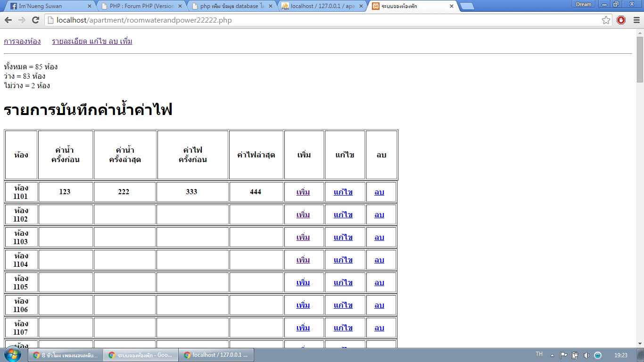The height and width of the screenshot is (362, 644).
Task: Click แก้ไข link for room 1107
Action: tap(343, 328)
